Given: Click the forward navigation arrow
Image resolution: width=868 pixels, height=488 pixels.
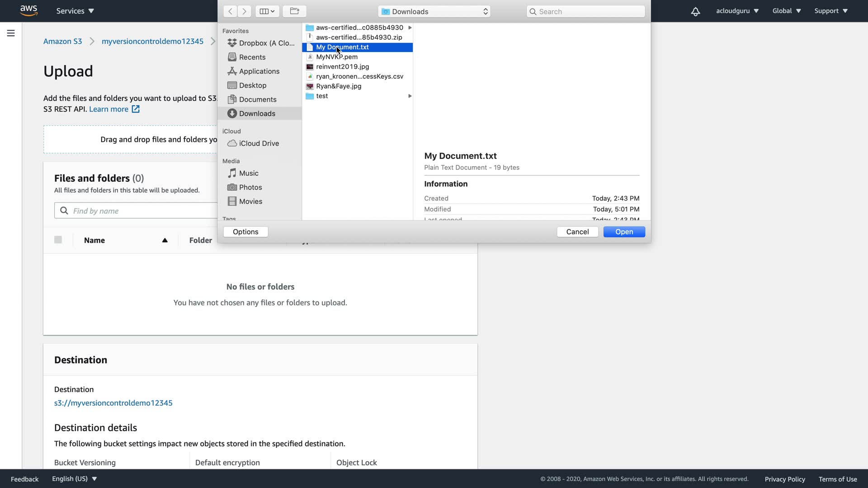Looking at the screenshot, I should (244, 11).
